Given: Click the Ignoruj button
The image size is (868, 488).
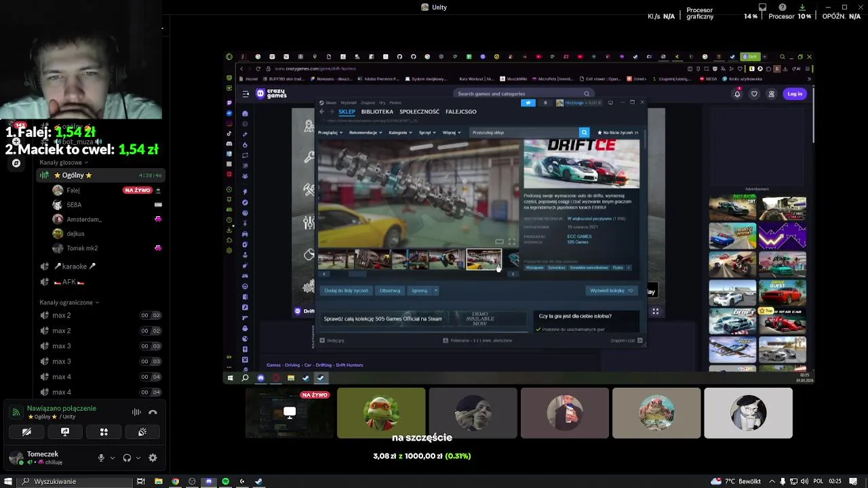Looking at the screenshot, I should [419, 291].
